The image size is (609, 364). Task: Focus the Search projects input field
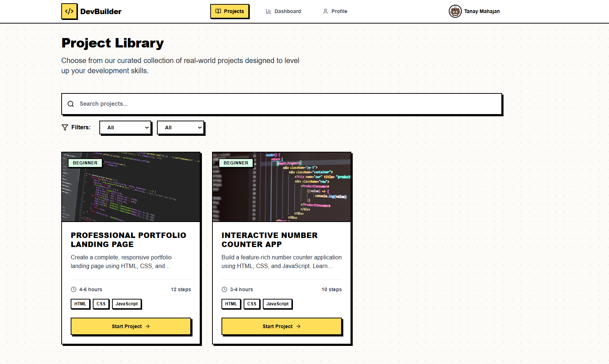[x=282, y=104]
